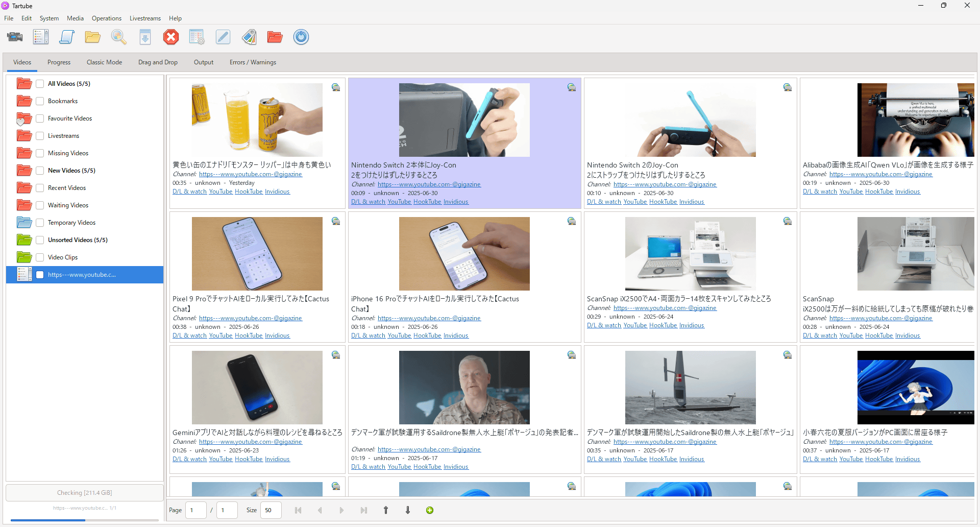Screen dimensions: 980x527
Task: Tick the New Videos checkbox
Action: click(40, 171)
